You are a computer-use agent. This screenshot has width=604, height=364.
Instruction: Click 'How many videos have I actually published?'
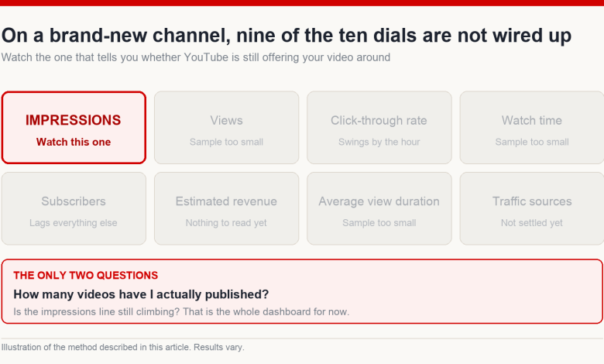[141, 294]
